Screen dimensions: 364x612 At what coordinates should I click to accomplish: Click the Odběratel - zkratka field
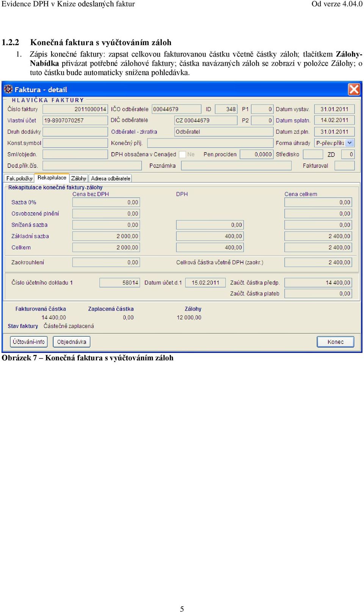pyautogui.click(x=224, y=132)
